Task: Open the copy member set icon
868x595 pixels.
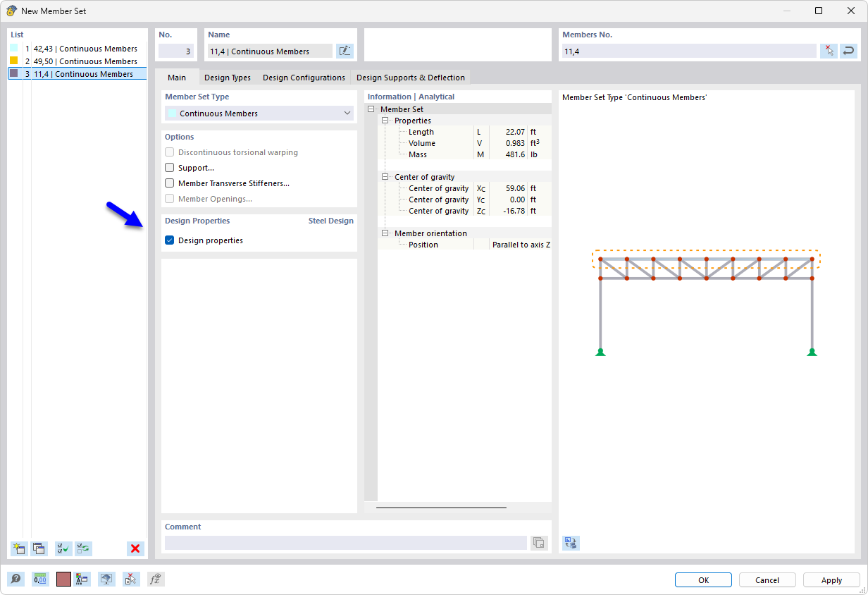Action: click(39, 548)
